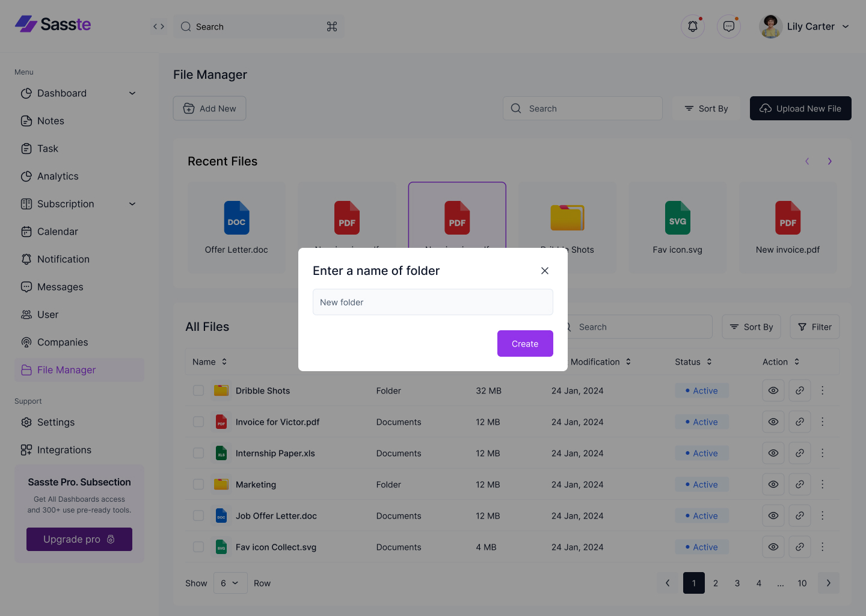Viewport: 866px width, 616px height.
Task: Open Offer Letter.doc recent file card
Action: [x=236, y=227]
